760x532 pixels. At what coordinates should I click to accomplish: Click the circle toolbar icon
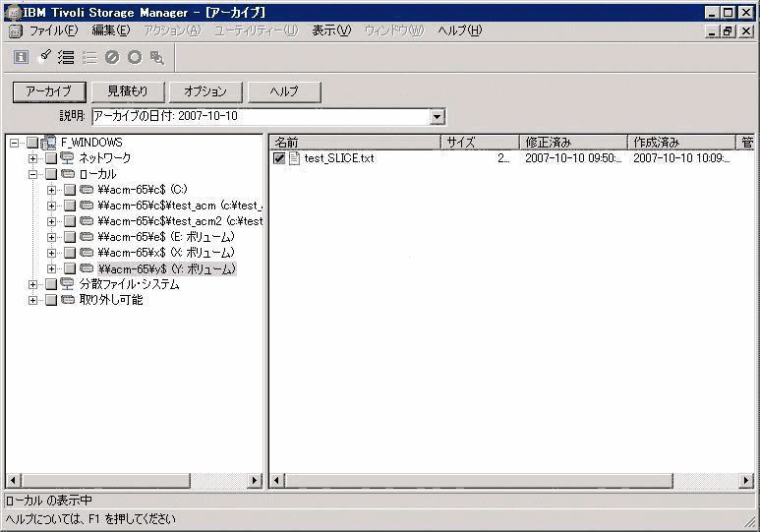[135, 57]
